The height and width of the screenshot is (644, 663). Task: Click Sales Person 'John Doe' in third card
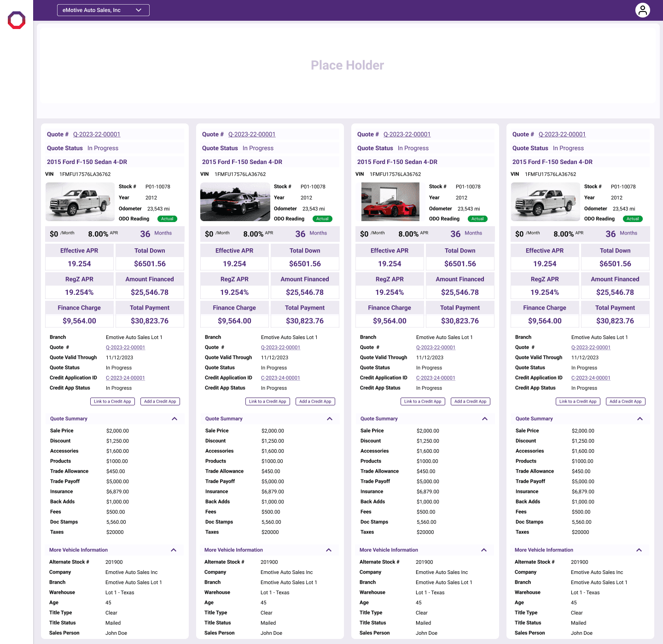point(426,633)
